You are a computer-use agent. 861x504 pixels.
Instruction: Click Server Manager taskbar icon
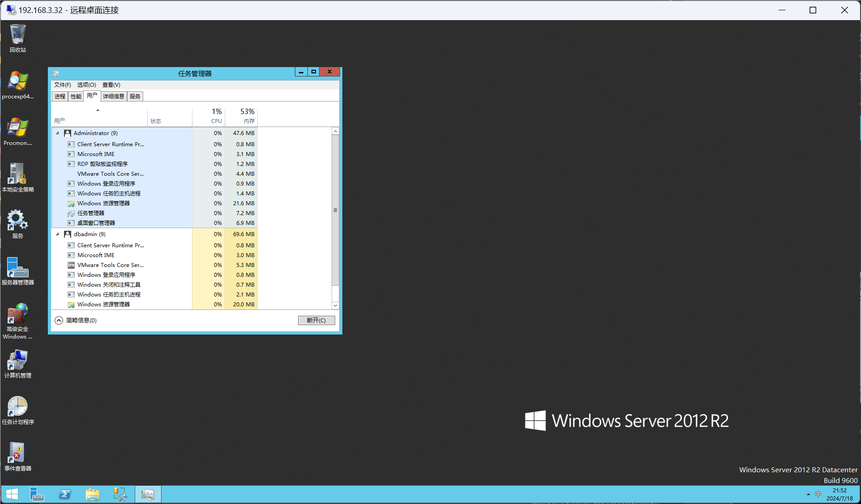[x=37, y=494]
